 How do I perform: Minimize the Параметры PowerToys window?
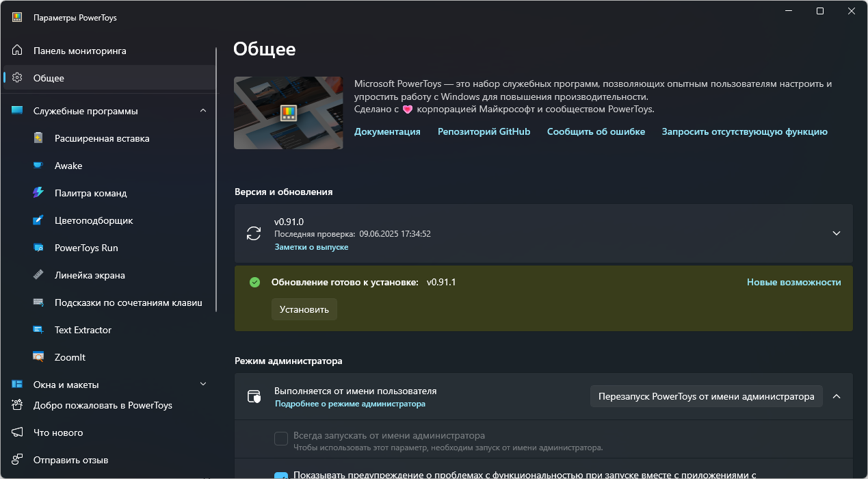[789, 11]
